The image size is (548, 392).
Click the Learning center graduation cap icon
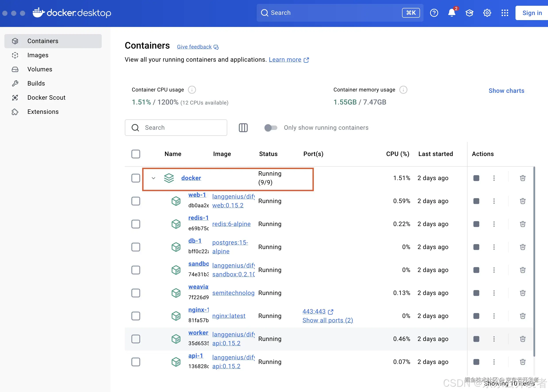(469, 13)
